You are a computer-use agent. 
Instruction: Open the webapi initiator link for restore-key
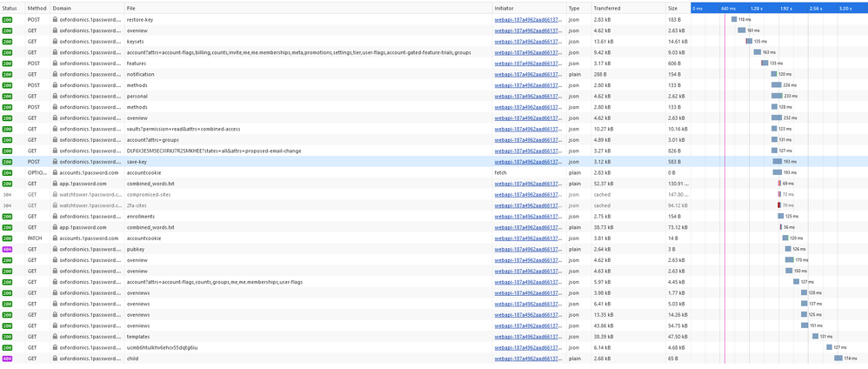click(528, 19)
